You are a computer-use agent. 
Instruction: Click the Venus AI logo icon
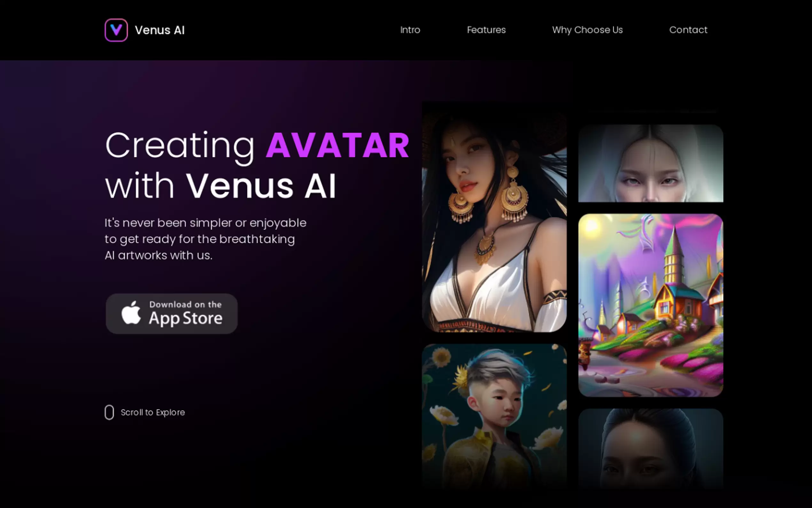coord(116,30)
